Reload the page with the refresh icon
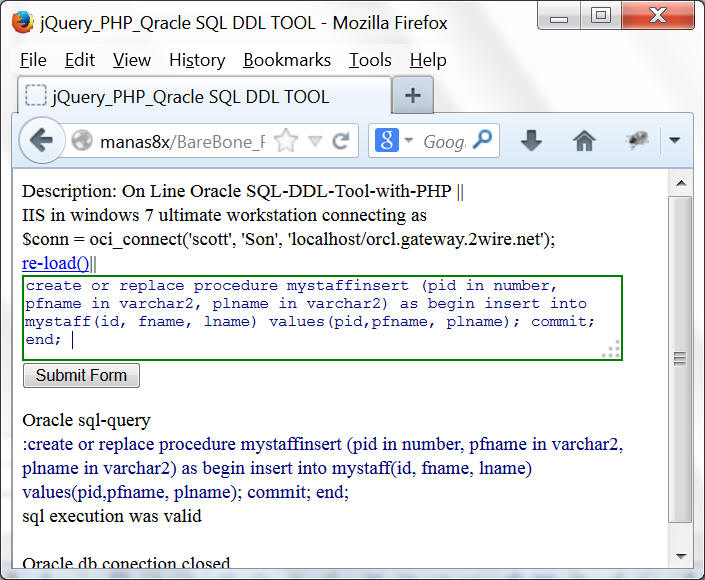Image resolution: width=705 pixels, height=580 pixels. 341,141
